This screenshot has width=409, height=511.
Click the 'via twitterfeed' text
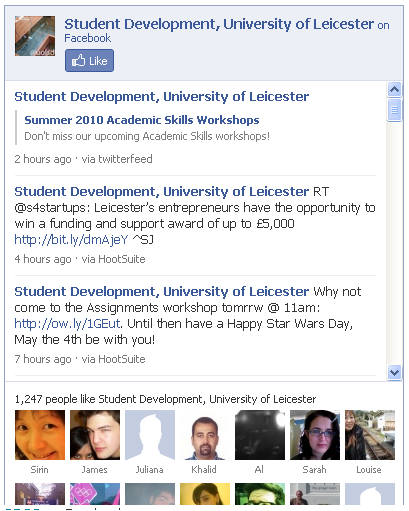[117, 159]
